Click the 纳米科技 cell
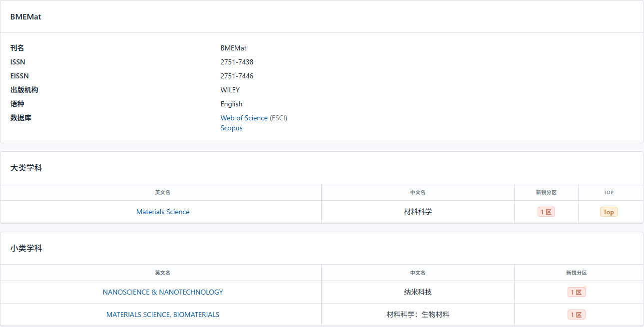 pos(418,292)
